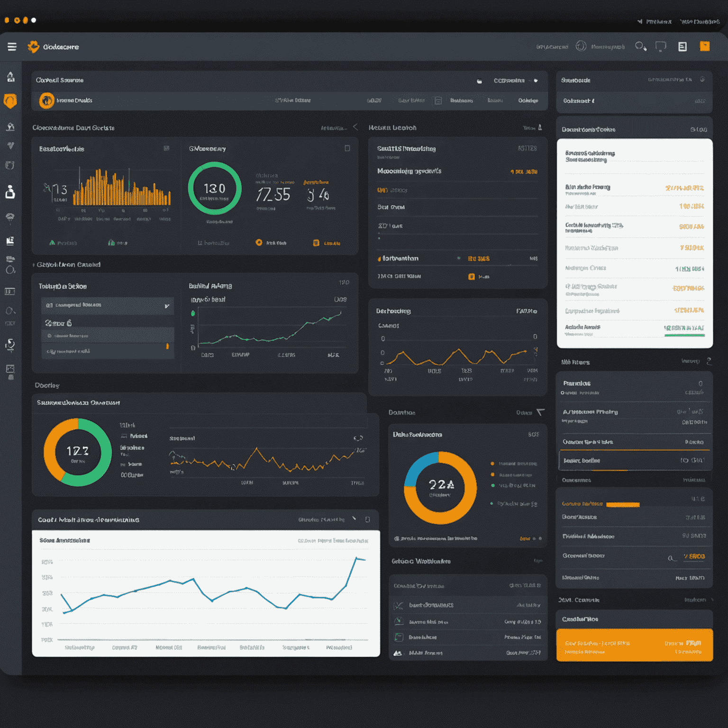This screenshot has height=728, width=728.
Task: Open search via header magnifier icon
Action: 640,46
